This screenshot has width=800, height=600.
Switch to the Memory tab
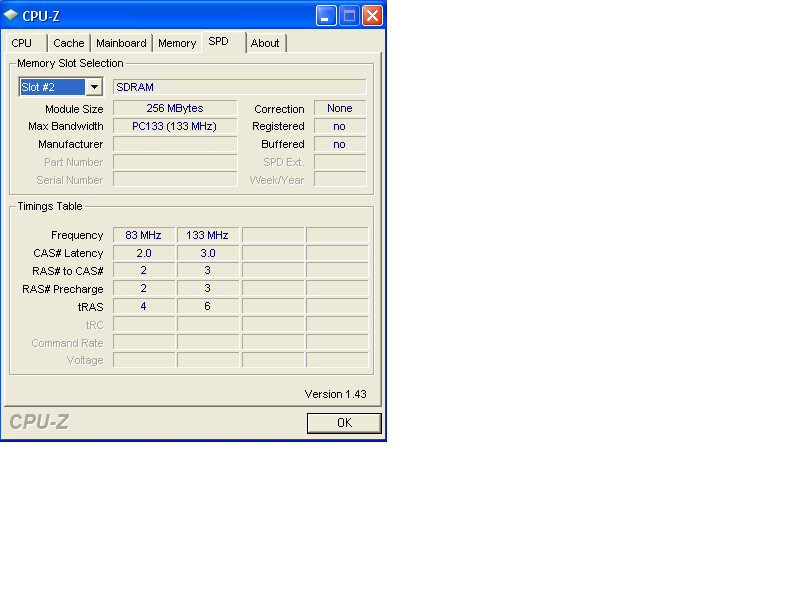point(177,43)
